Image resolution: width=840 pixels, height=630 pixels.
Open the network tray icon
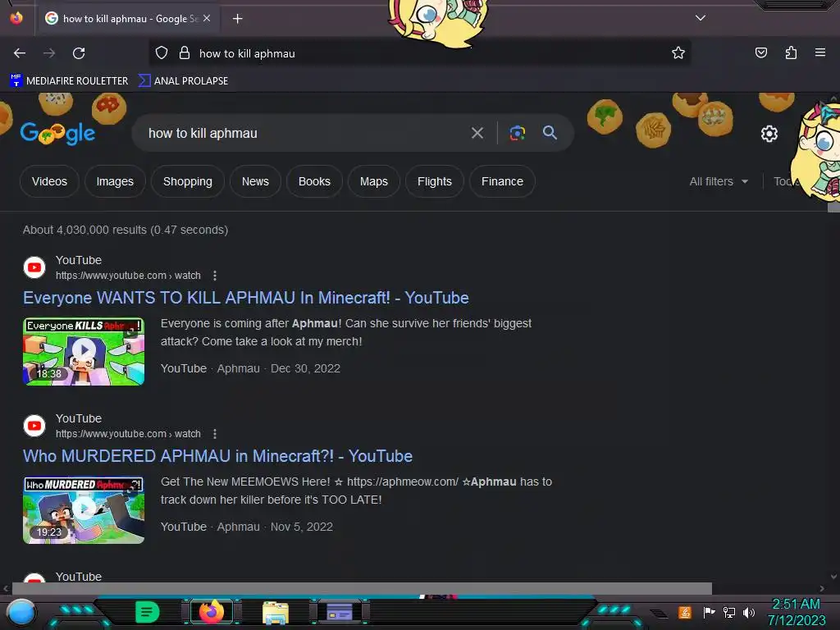coord(728,612)
